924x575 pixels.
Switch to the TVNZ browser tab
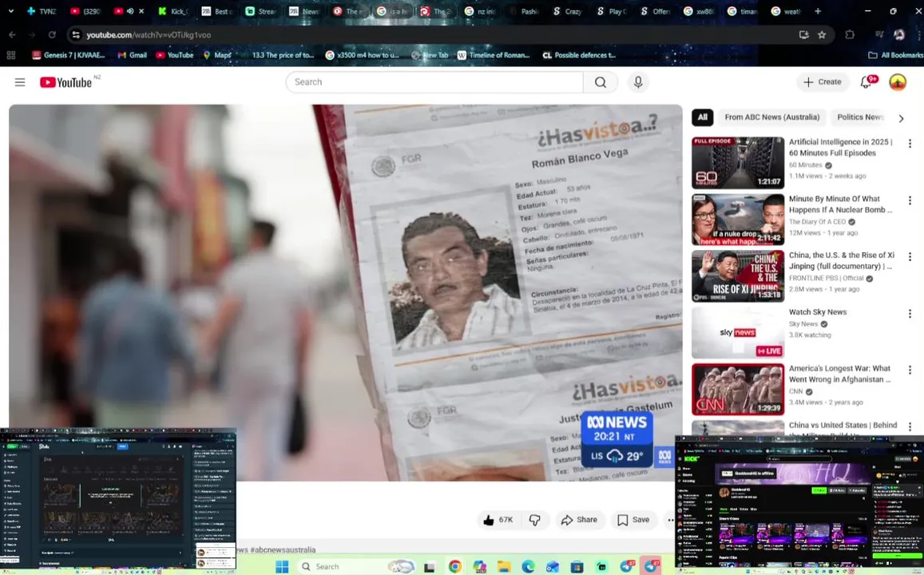(42, 11)
